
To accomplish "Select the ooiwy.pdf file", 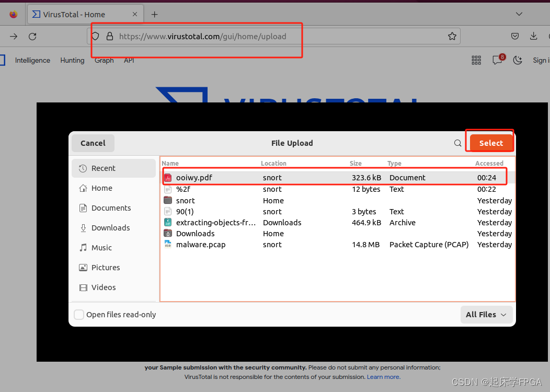I will [x=337, y=178].
